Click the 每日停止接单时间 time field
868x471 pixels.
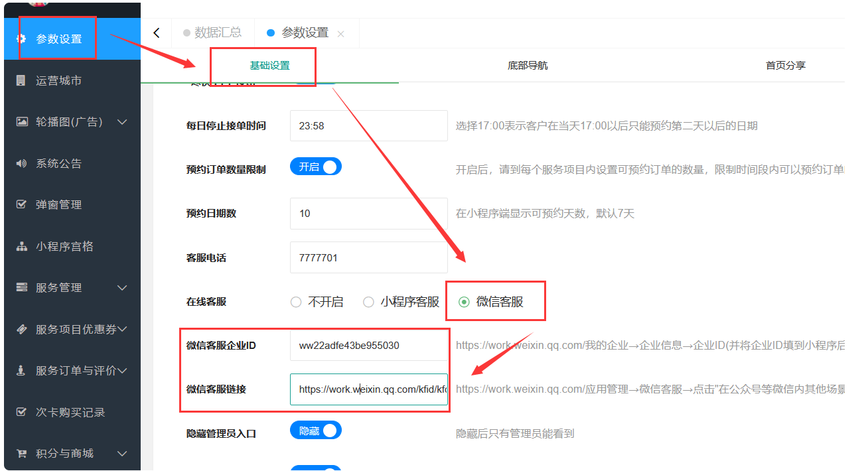(x=369, y=125)
